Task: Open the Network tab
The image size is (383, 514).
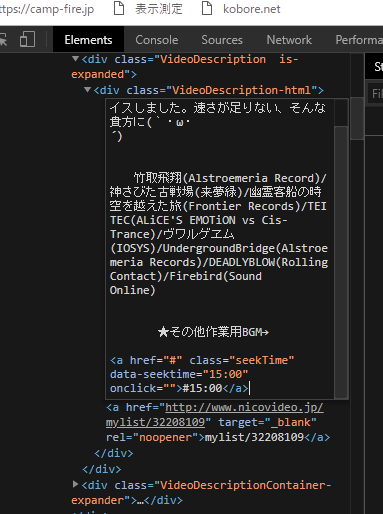Action: click(289, 40)
